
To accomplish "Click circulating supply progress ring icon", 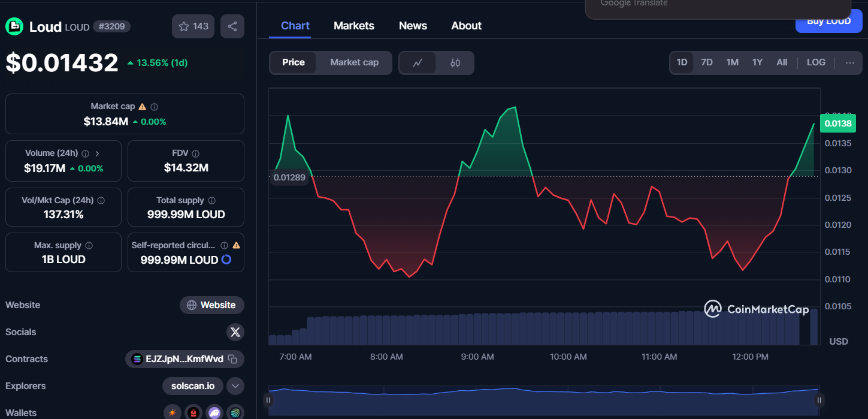I will click(x=226, y=260).
